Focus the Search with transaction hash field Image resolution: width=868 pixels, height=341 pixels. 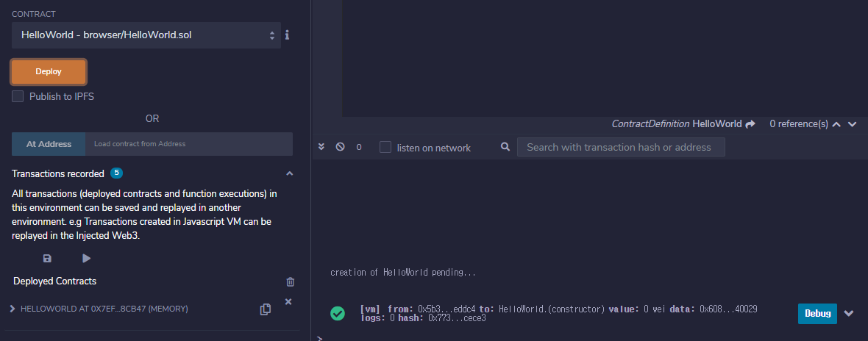(621, 147)
